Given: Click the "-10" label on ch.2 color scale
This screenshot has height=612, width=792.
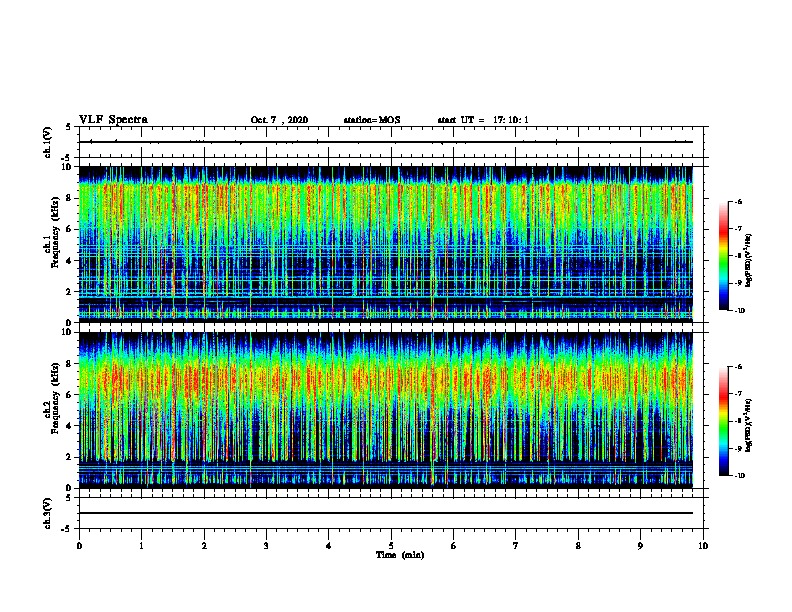Looking at the screenshot, I should click(739, 476).
